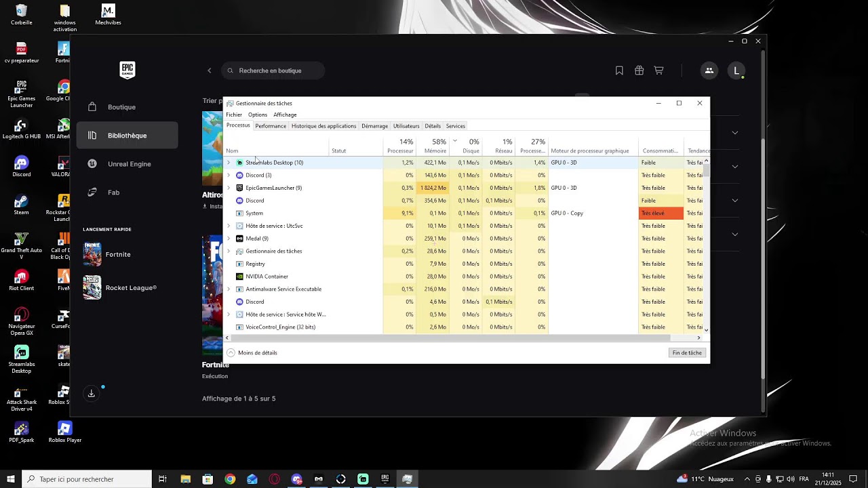The image size is (868, 488).
Task: Sort processes by the Mémoire column header
Action: click(x=433, y=146)
